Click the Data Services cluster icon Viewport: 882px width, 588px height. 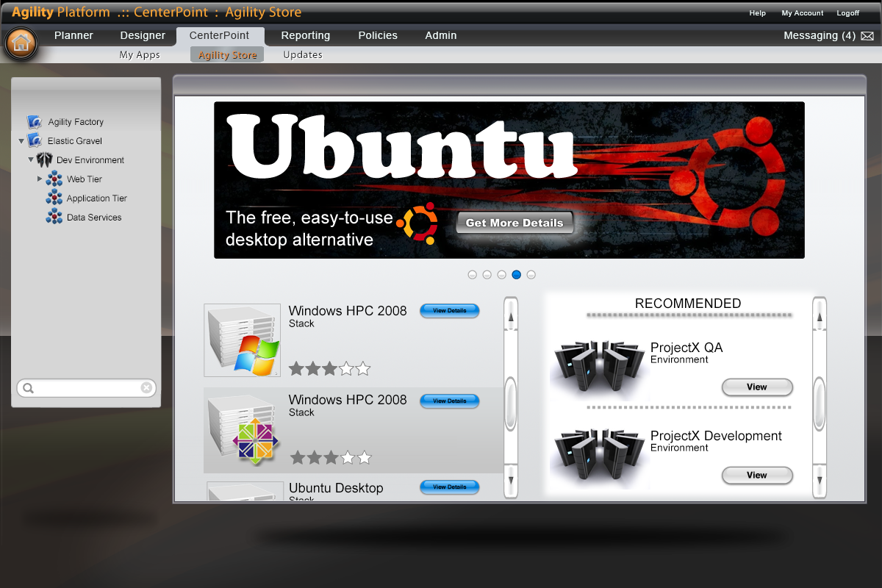click(54, 218)
